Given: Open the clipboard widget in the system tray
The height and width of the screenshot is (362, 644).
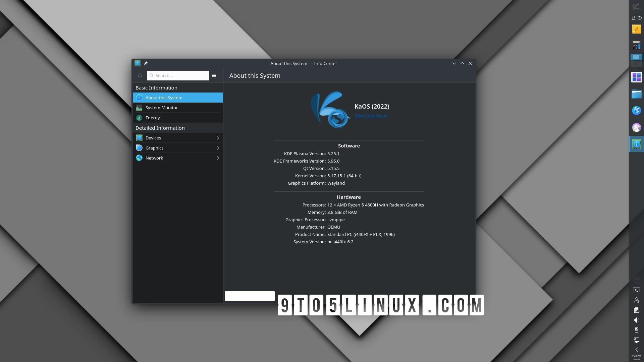Looking at the screenshot, I should (636, 310).
